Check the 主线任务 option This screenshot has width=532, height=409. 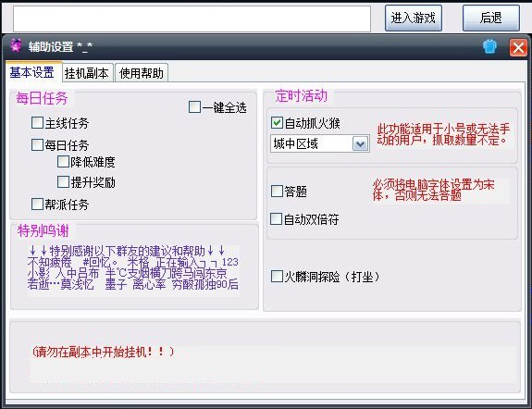(x=37, y=122)
